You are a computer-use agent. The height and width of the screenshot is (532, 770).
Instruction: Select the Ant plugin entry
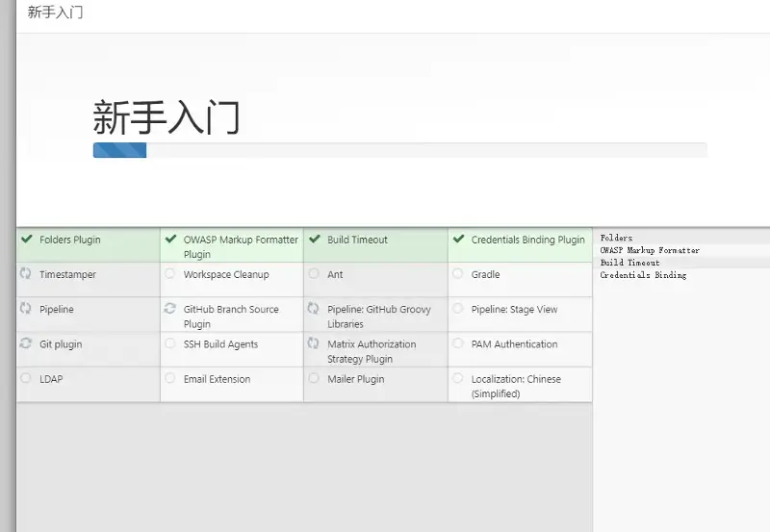coord(375,280)
